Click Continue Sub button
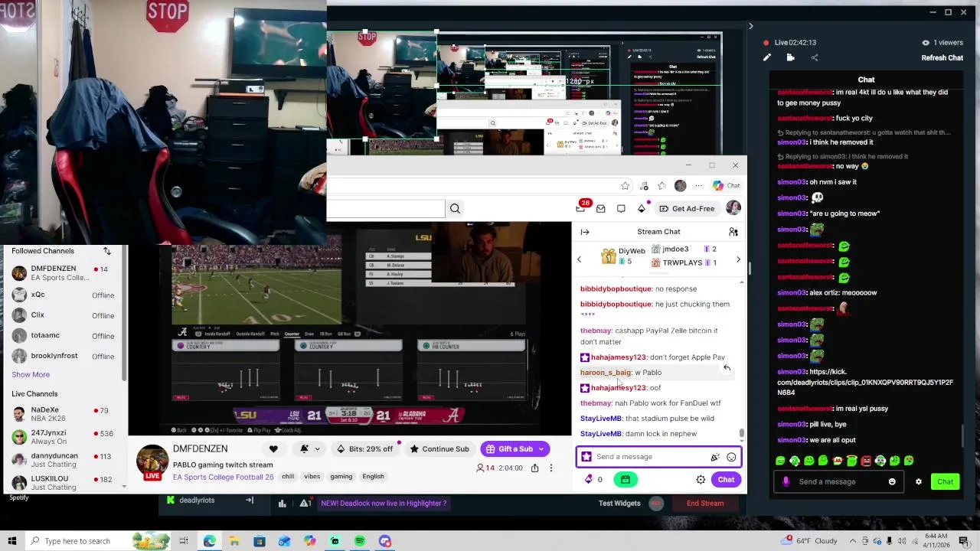Viewport: 980px width, 551px height. pyautogui.click(x=439, y=449)
